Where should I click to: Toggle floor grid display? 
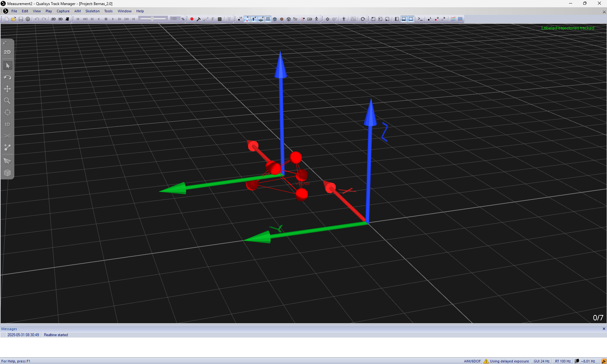click(x=268, y=19)
